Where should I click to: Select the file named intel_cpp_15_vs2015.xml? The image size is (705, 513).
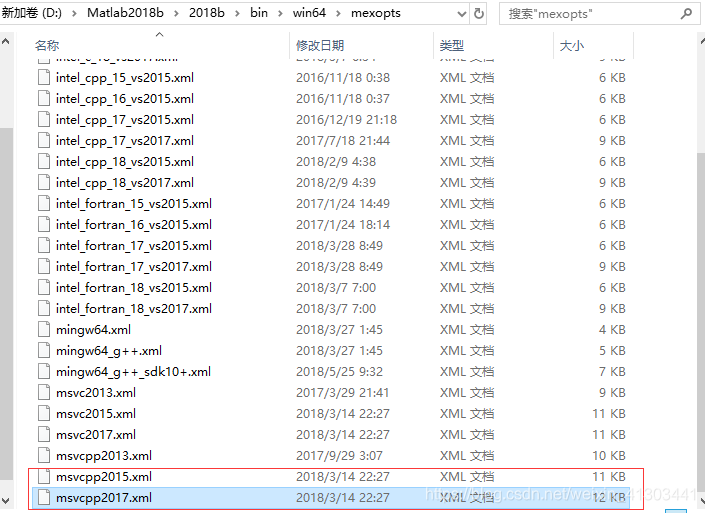point(125,77)
